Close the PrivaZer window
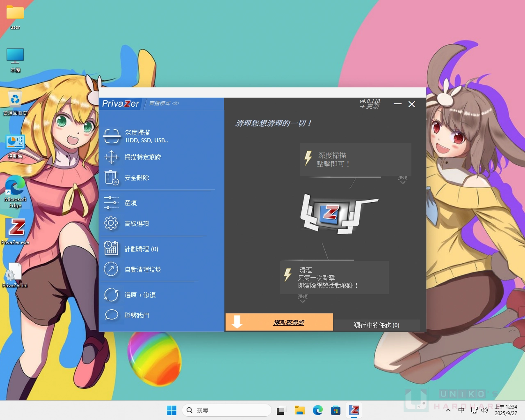 (412, 104)
